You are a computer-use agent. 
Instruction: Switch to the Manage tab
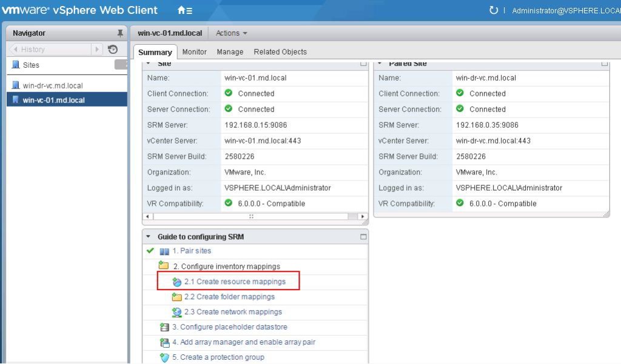pos(230,52)
